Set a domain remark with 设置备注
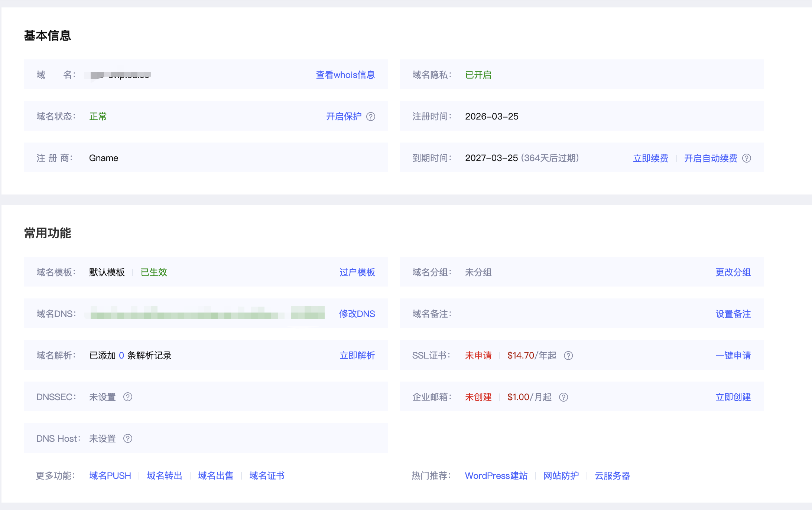 point(733,314)
